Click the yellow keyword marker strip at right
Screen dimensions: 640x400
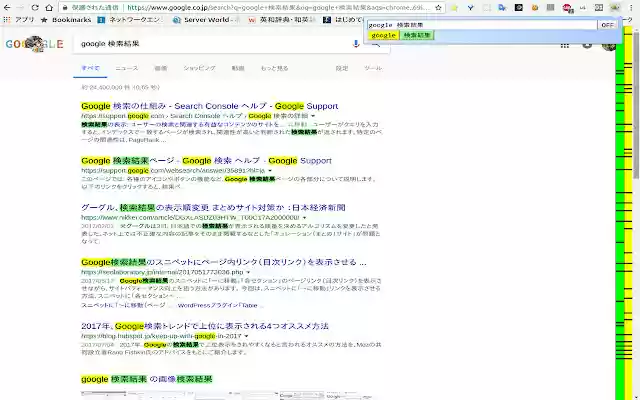click(629, 212)
